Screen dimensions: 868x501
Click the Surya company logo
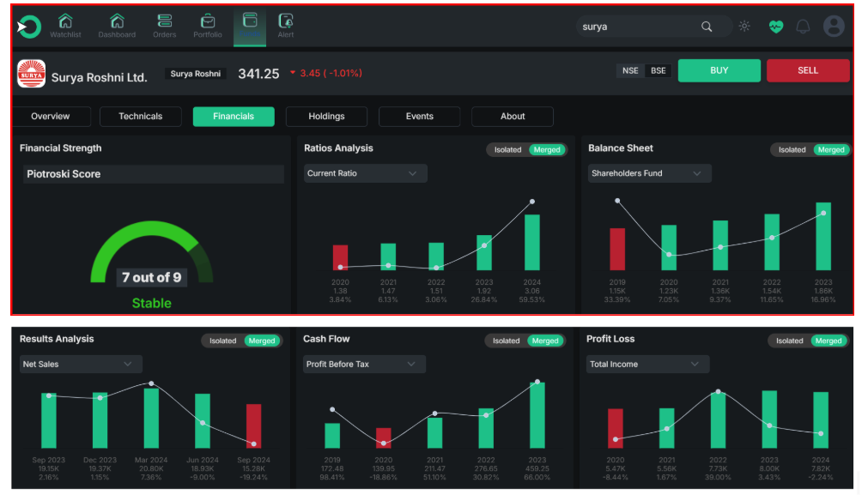(31, 74)
